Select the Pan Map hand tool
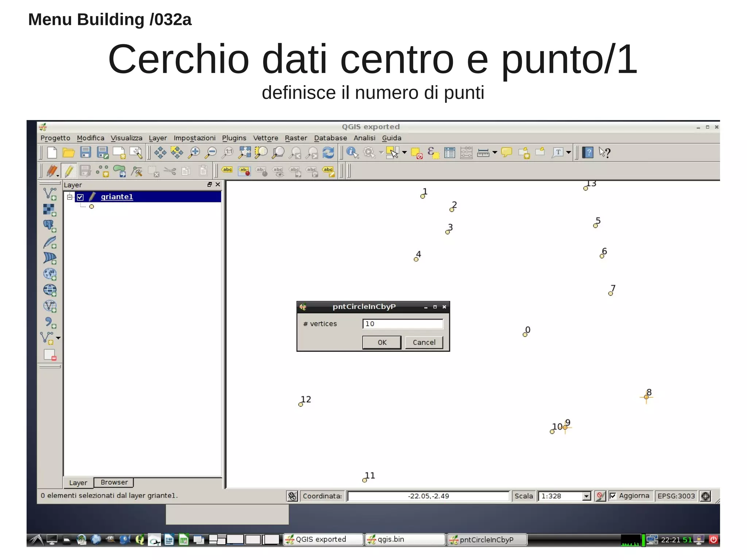The width and height of the screenshot is (747, 560). 160,152
